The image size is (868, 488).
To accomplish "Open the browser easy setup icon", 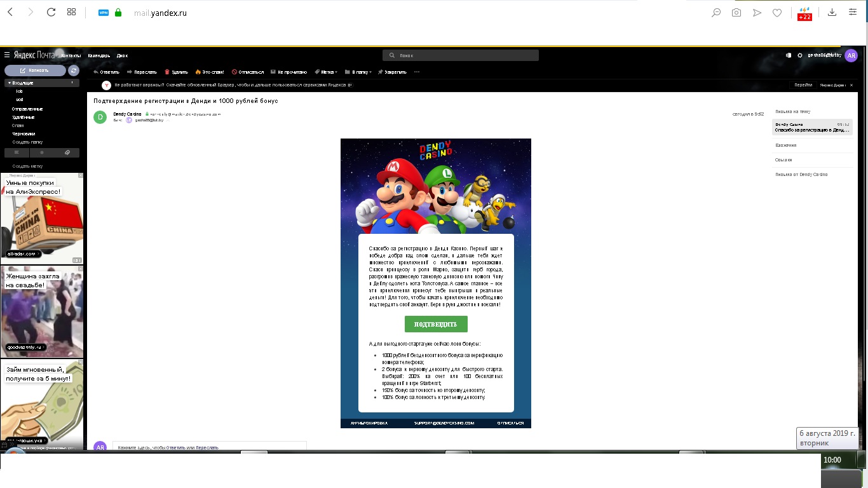I will (853, 12).
